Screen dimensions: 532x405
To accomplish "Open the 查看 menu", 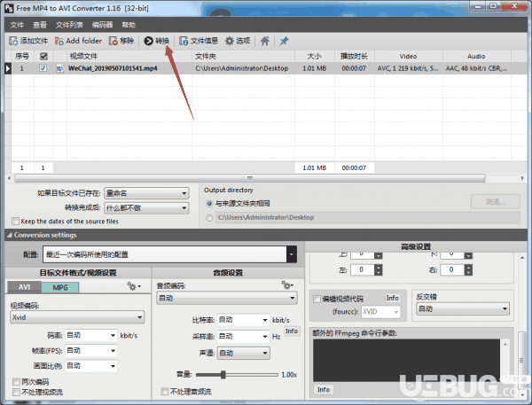I will (40, 25).
